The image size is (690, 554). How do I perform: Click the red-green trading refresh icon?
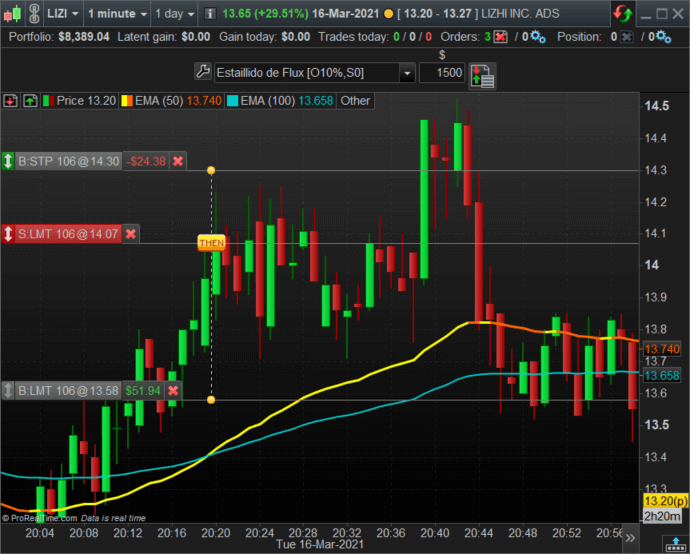(623, 13)
